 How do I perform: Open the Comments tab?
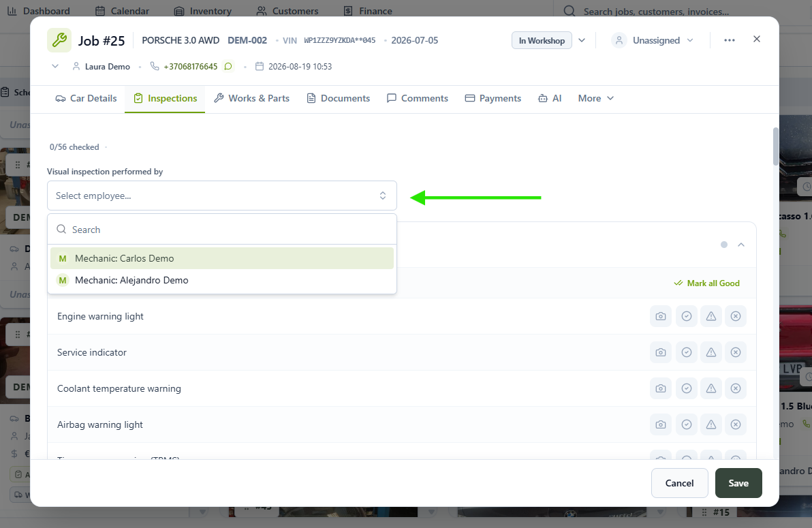tap(418, 99)
